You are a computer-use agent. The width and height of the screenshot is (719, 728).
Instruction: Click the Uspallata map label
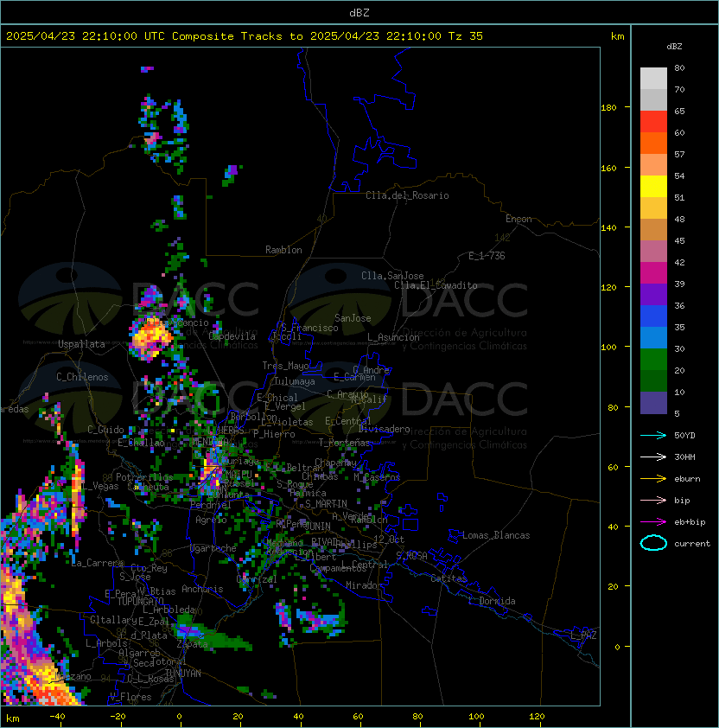click(x=81, y=344)
